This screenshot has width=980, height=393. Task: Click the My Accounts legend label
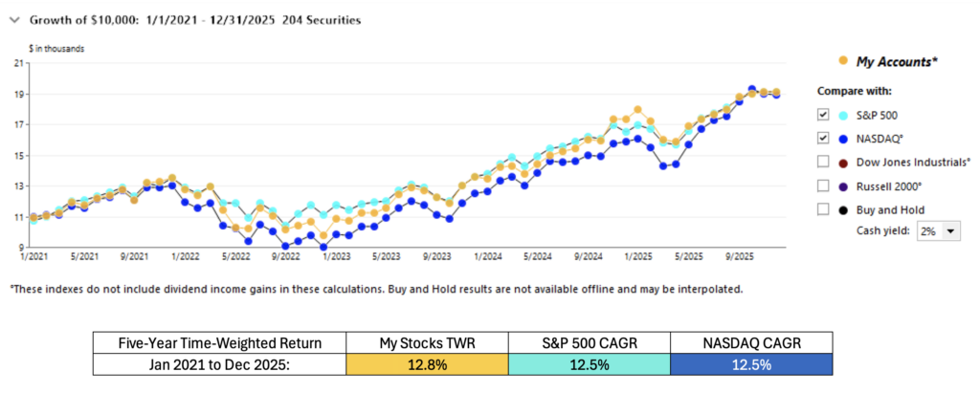[x=895, y=61]
